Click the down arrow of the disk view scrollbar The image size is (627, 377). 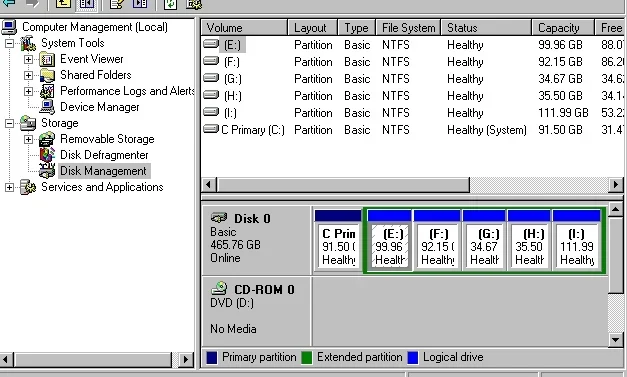tap(616, 340)
